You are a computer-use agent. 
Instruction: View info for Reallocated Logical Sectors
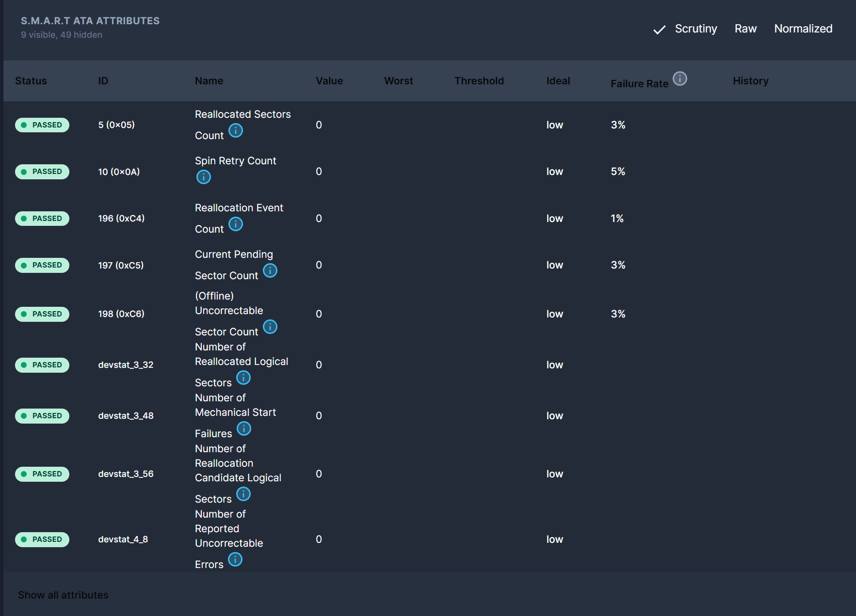point(243,378)
